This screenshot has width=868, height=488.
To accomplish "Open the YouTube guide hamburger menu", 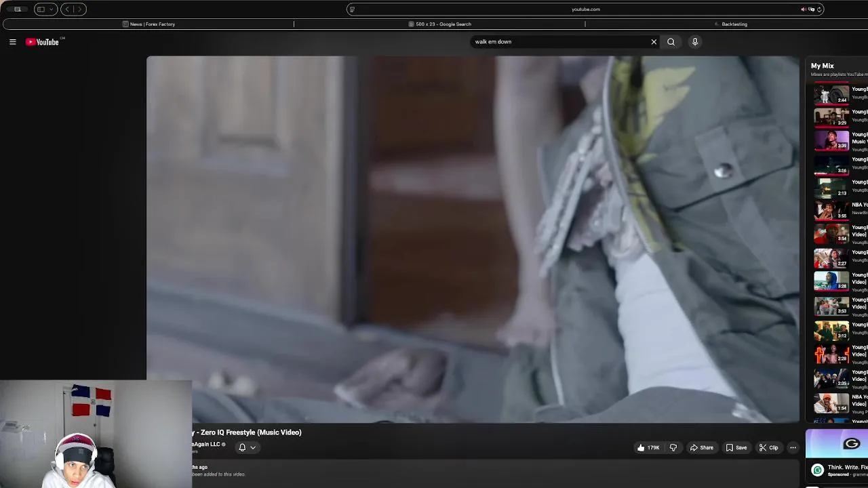I will pos(12,42).
